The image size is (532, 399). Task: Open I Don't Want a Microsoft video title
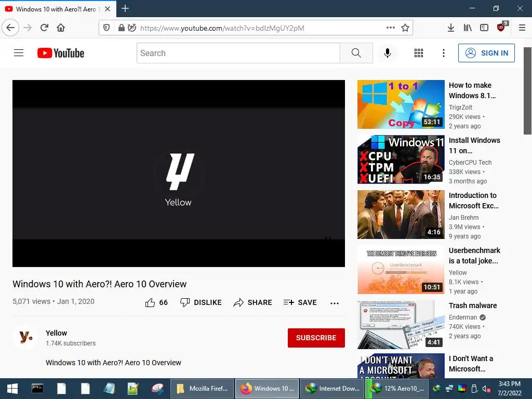click(471, 363)
